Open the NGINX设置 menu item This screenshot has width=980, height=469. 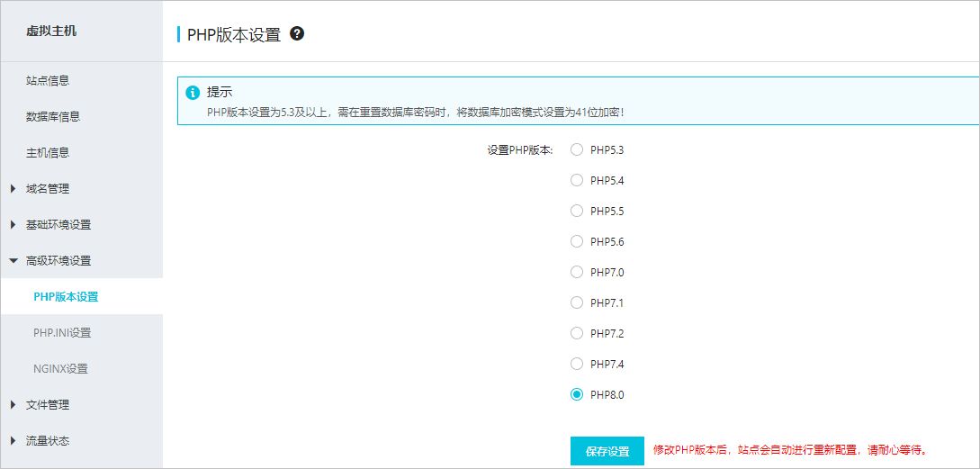coord(60,369)
